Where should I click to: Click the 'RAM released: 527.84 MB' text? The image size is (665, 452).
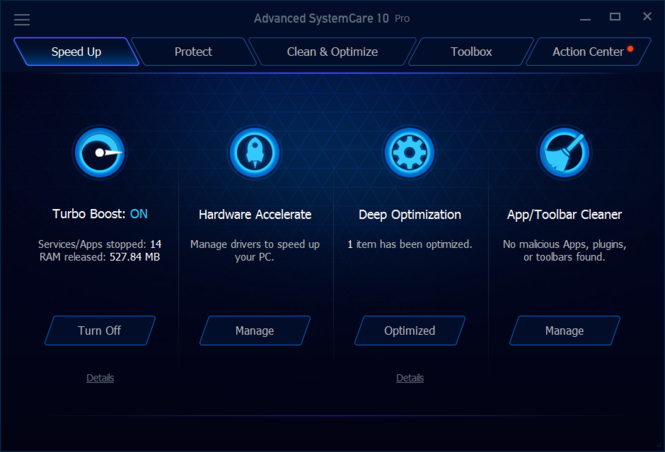(x=100, y=257)
